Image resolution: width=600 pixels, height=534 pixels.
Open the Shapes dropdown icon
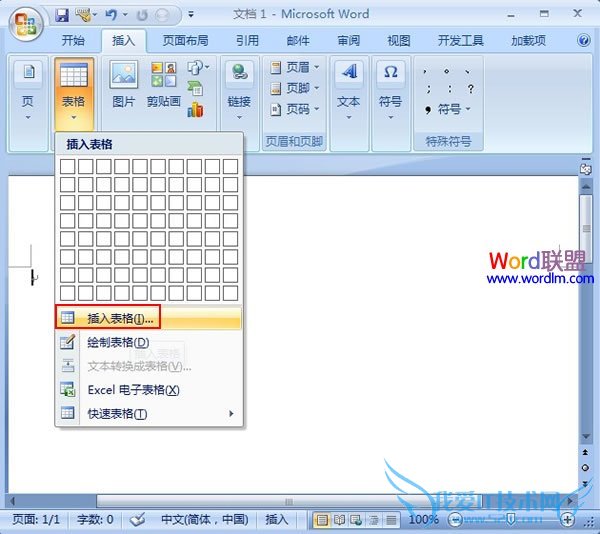198,68
